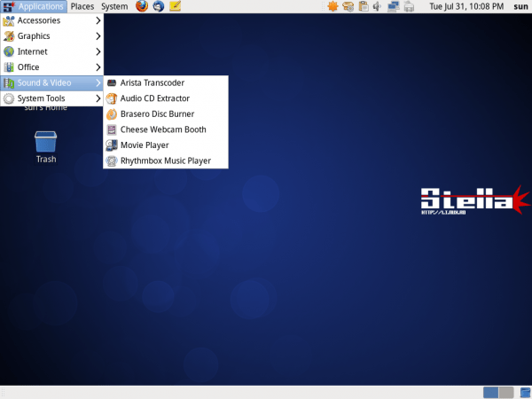Switch to the second workspace
532x399 pixels.
point(506,392)
